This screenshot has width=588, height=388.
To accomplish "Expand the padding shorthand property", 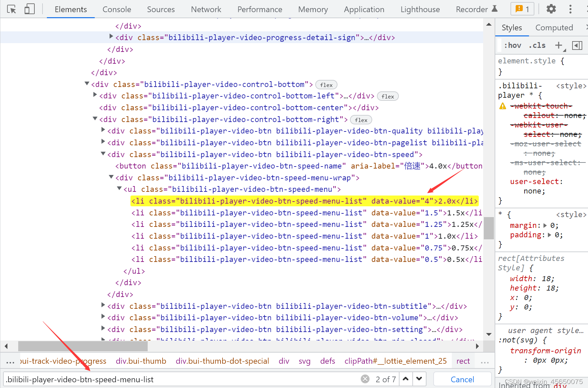I will (550, 235).
